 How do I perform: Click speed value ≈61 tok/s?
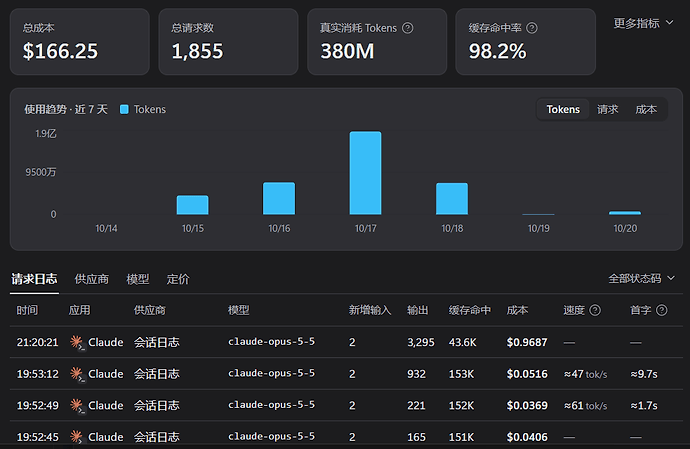[585, 406]
